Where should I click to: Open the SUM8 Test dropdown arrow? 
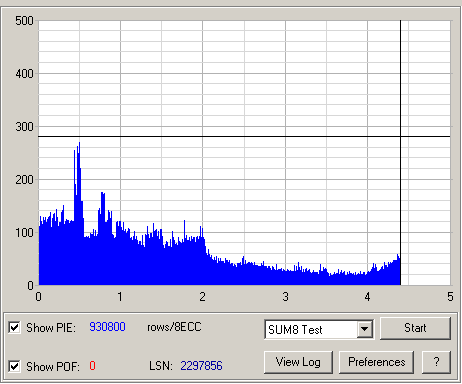pos(365,329)
